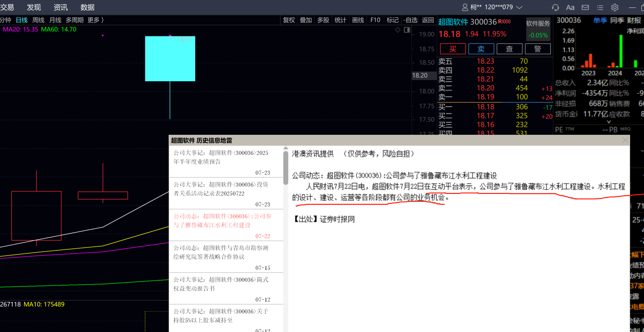This screenshot has width=644, height=332.
Task: Switch to 月线 period tab
Action: pyautogui.click(x=55, y=20)
